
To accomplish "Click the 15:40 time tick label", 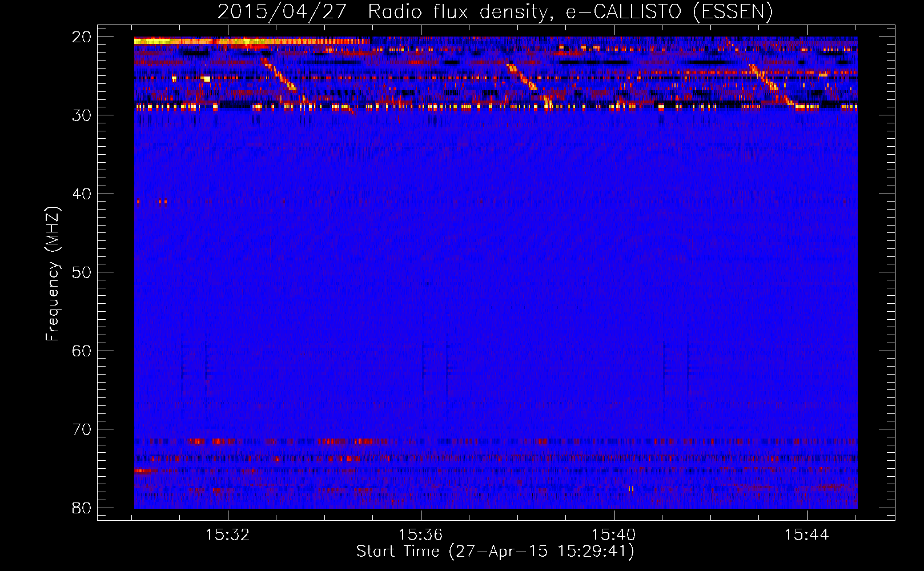I will [x=613, y=534].
